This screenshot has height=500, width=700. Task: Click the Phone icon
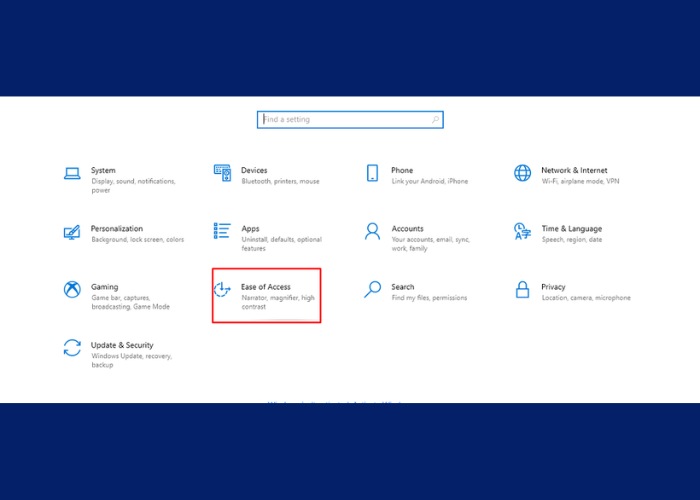(x=372, y=173)
